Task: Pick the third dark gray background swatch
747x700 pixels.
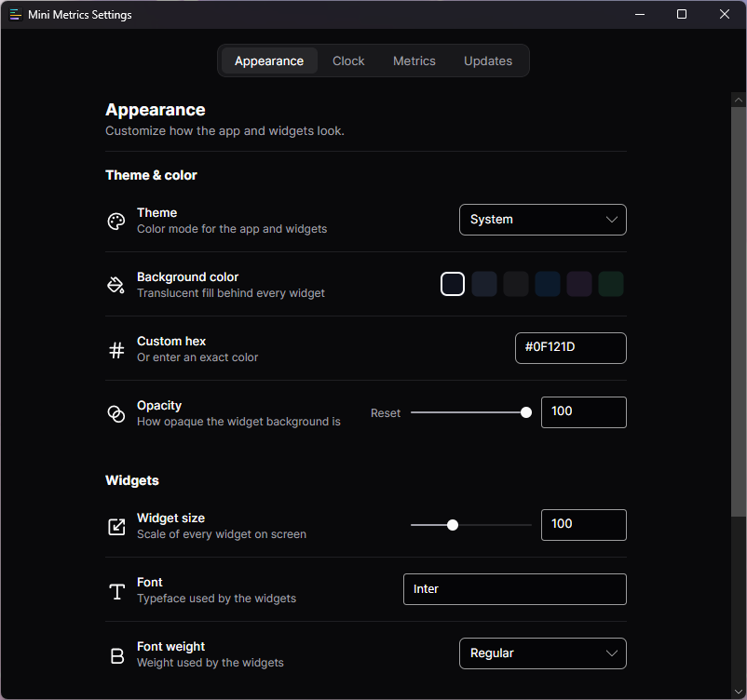Action: click(516, 284)
